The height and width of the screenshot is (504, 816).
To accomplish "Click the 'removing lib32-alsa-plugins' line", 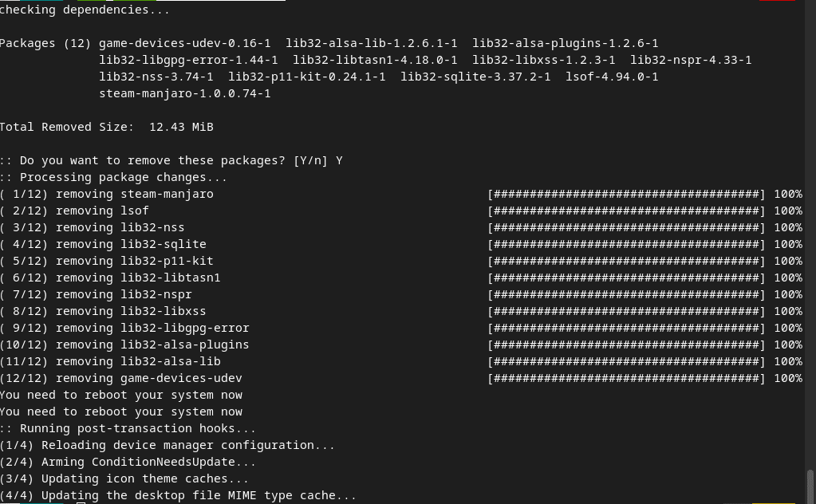I will [124, 345].
